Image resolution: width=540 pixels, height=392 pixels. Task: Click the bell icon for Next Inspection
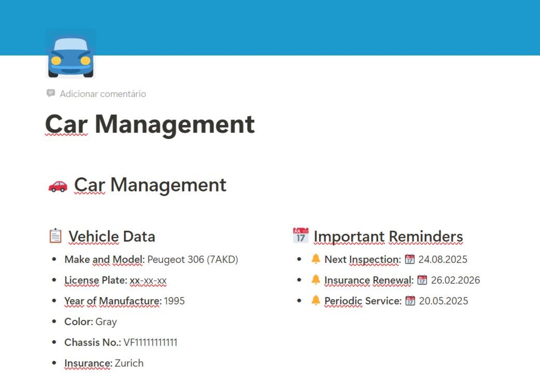click(315, 258)
